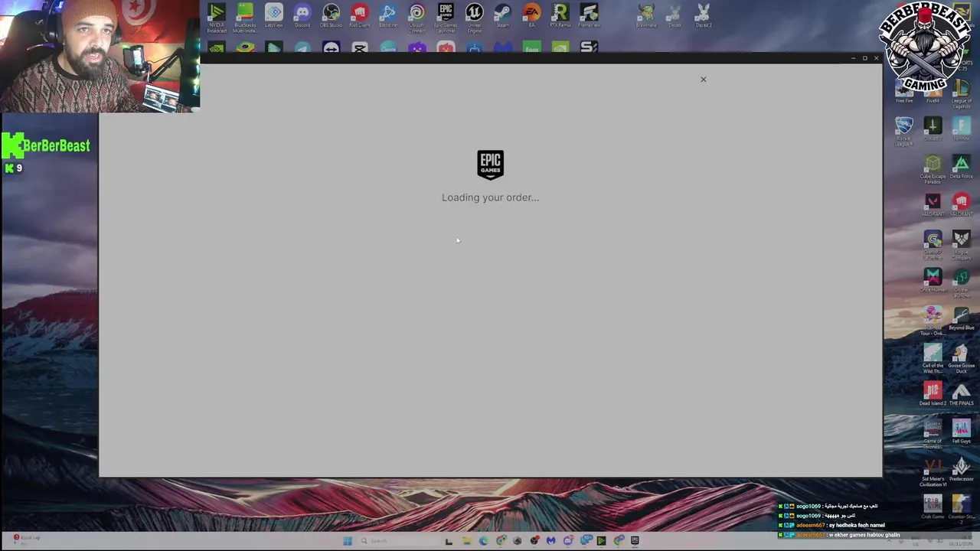The image size is (980, 551).
Task: Open the Ubisoft Connect desktop icon
Action: click(416, 17)
